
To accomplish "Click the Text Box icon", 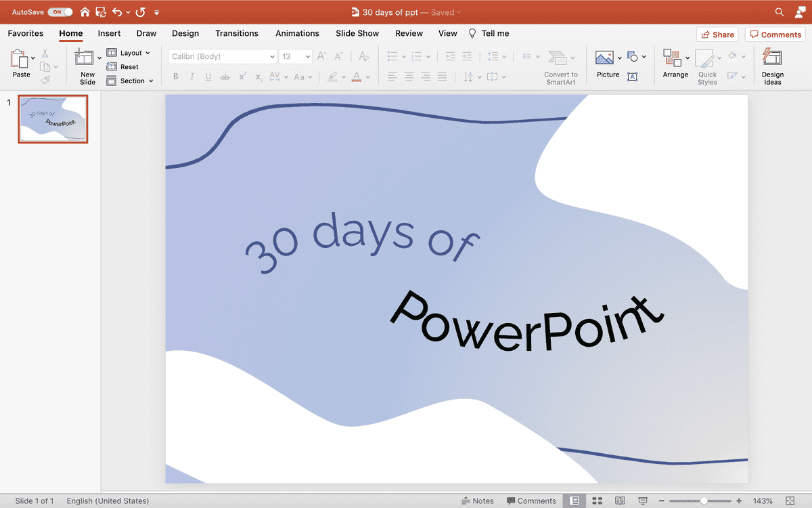I will [633, 77].
